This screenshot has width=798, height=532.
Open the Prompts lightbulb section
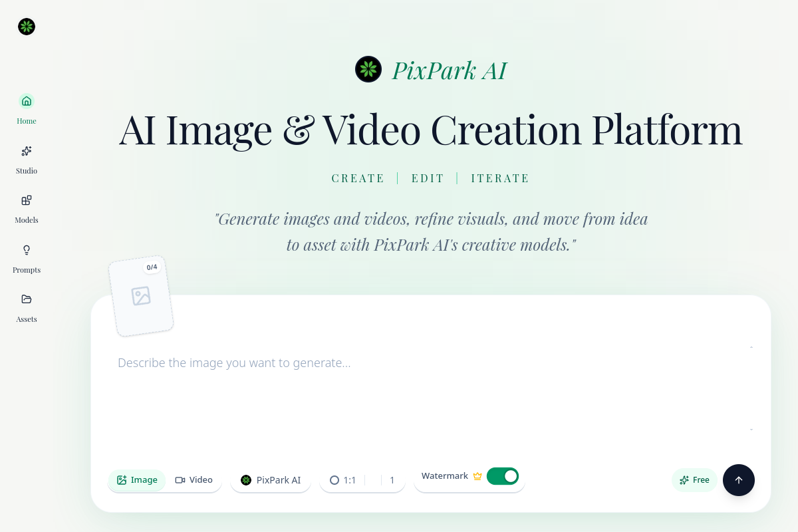(27, 258)
